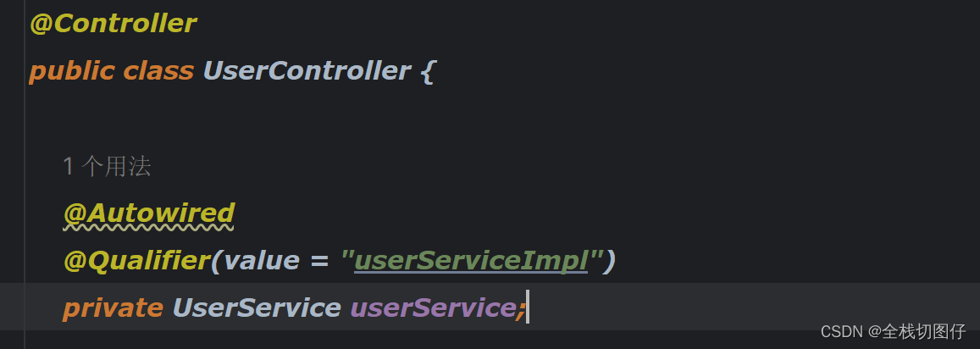Click the UserService type name
This screenshot has height=349, width=980.
tap(257, 307)
